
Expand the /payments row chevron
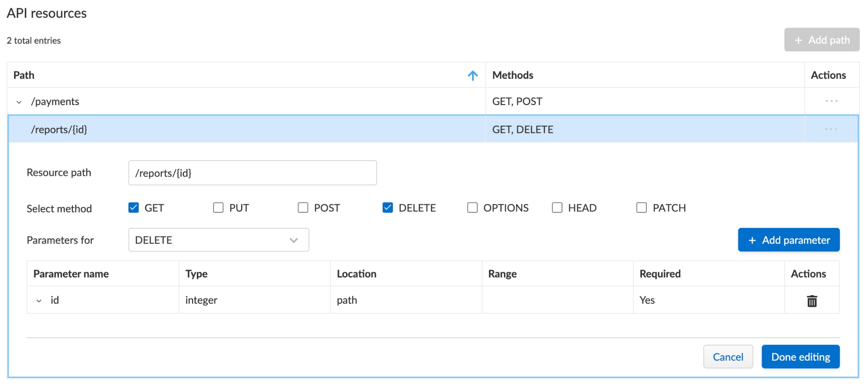(x=19, y=102)
